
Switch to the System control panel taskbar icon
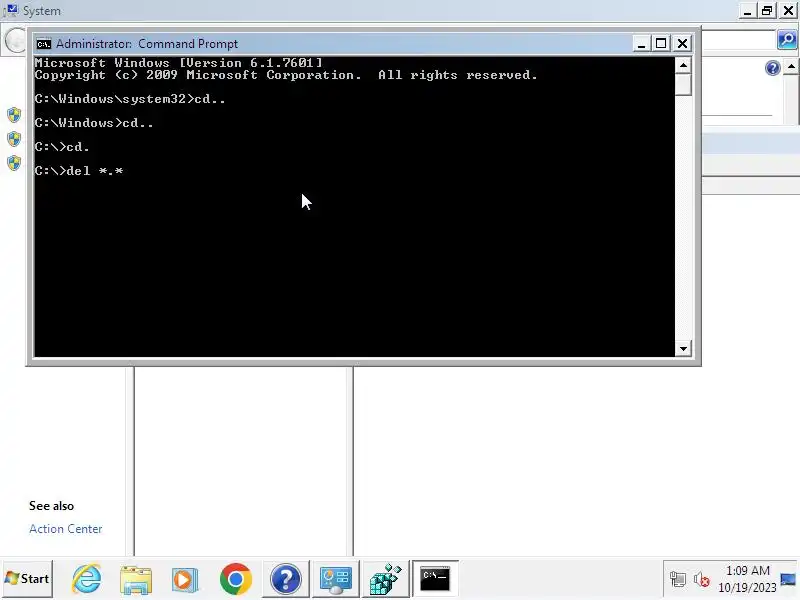[335, 579]
